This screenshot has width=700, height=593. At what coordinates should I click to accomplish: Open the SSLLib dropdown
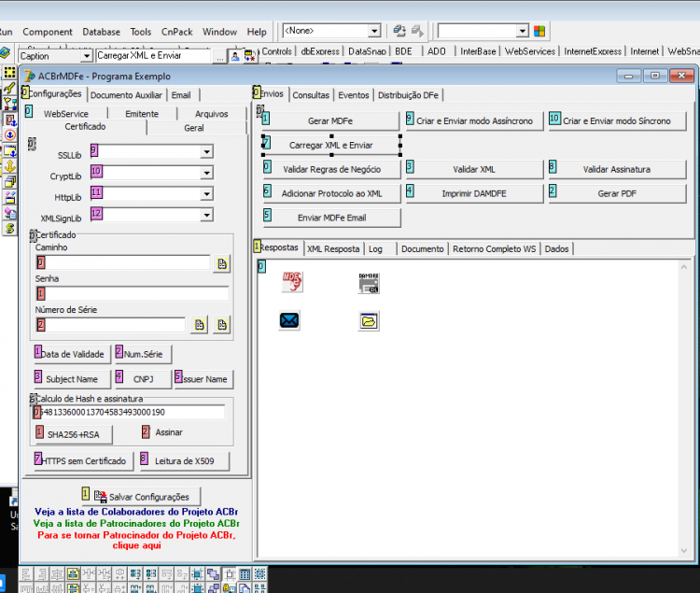206,152
